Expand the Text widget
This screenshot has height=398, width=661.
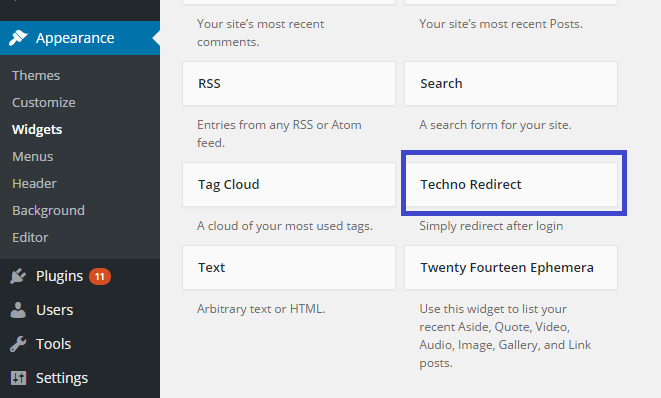[289, 267]
